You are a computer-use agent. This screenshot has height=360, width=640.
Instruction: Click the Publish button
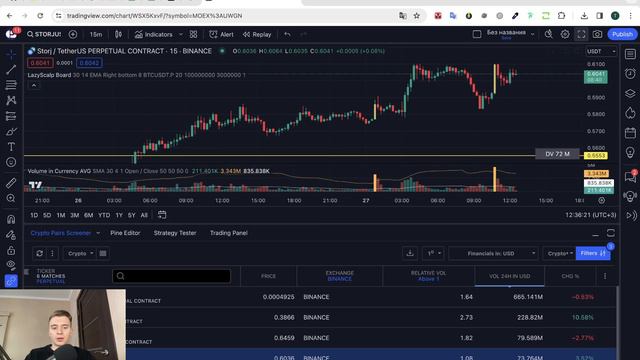[622, 35]
